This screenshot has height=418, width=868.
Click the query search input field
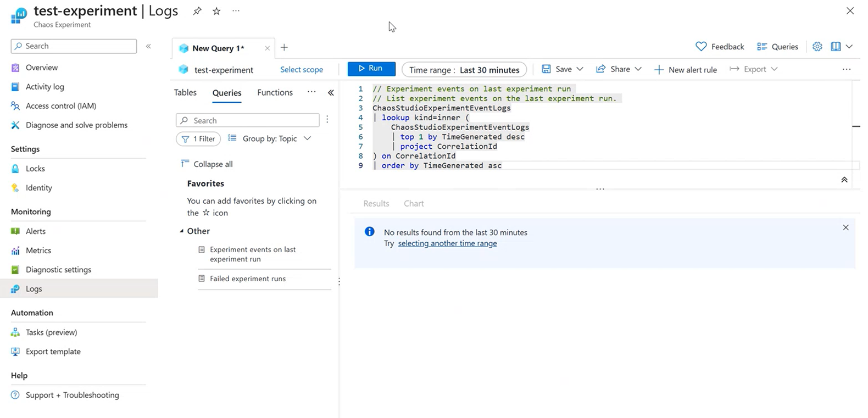(247, 120)
